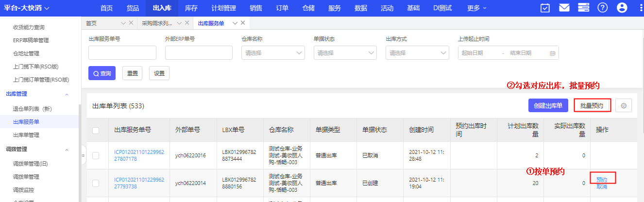The image size is (644, 202).
Task: Click the 设置 button
Action: click(159, 73)
